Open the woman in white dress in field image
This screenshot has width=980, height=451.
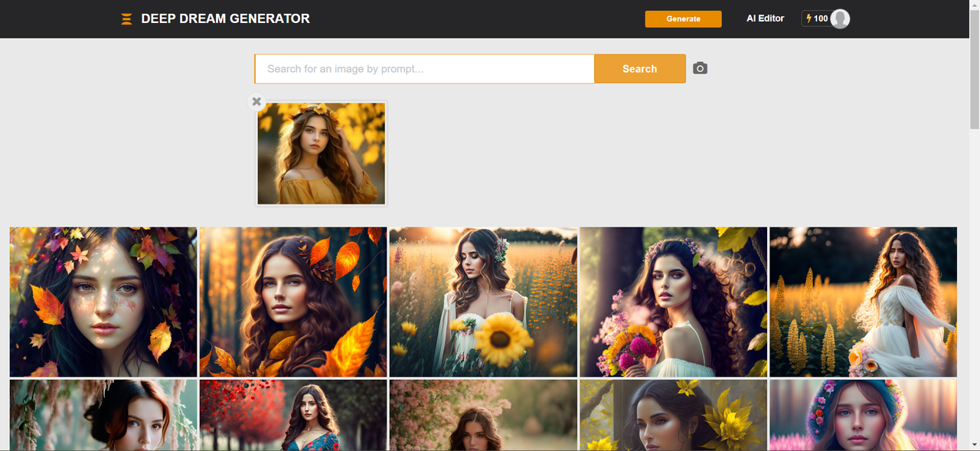tap(863, 302)
